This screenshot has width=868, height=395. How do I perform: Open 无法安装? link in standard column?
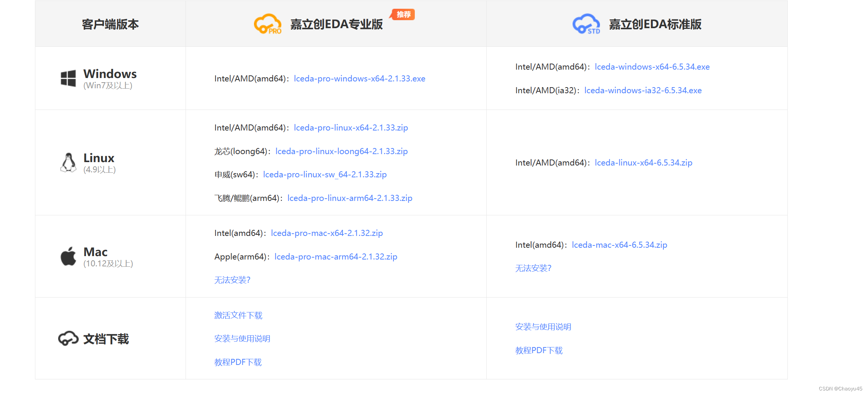tap(533, 268)
